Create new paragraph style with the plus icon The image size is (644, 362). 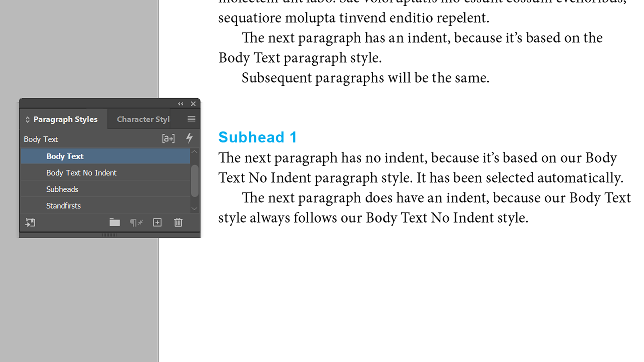(x=157, y=222)
